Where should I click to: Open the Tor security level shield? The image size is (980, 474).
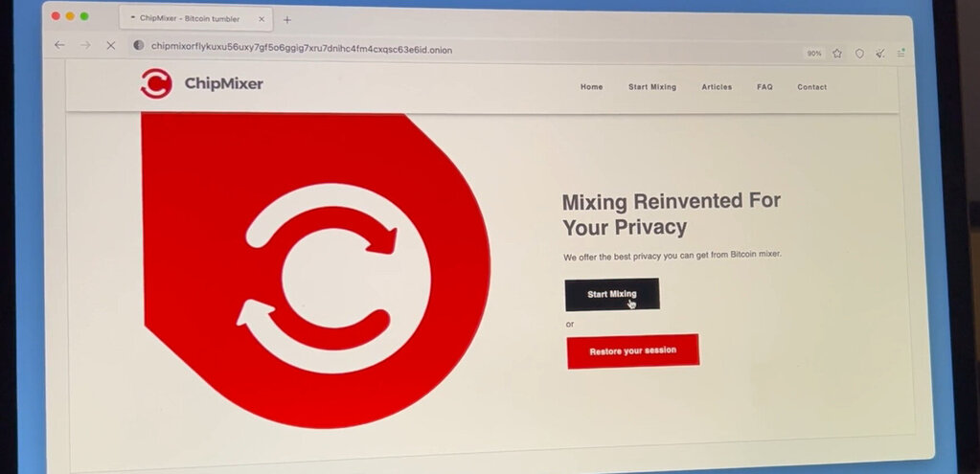tap(859, 54)
